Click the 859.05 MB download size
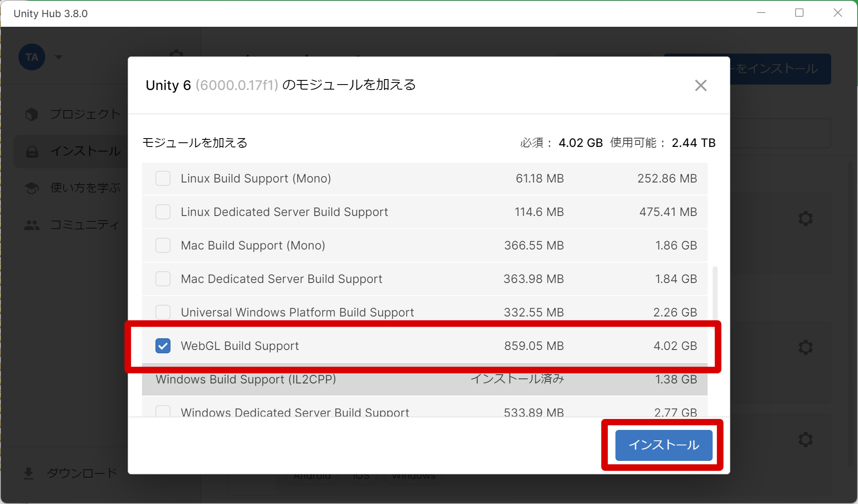The height and width of the screenshot is (504, 858). 534,346
